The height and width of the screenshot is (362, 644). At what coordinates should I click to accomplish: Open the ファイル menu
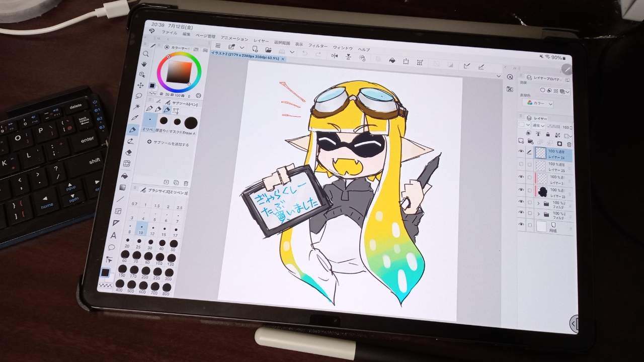coord(169,33)
